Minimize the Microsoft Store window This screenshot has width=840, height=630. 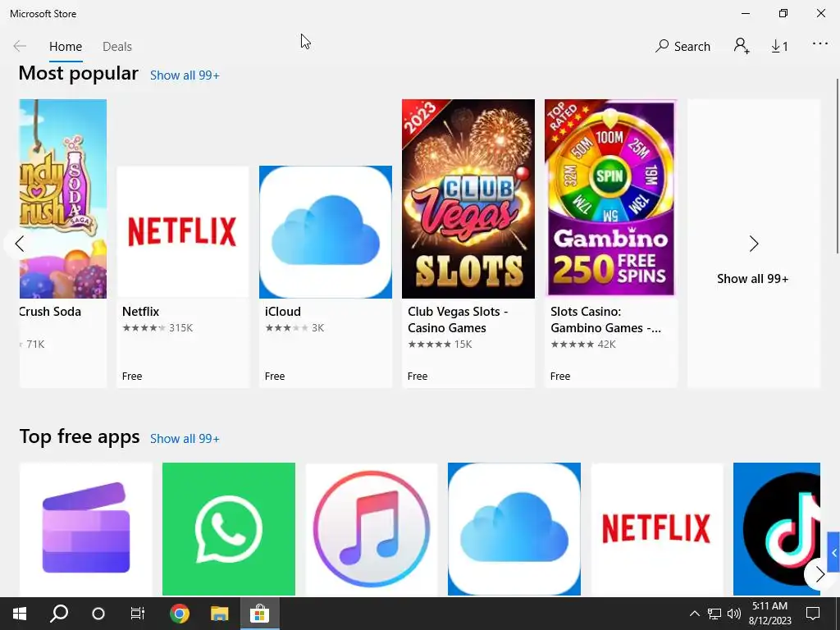coord(745,13)
